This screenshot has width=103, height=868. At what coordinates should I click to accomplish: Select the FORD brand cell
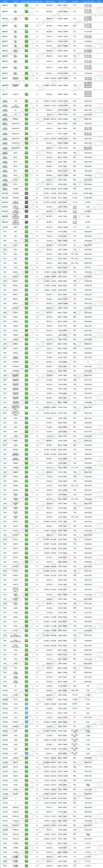click(x=5, y=686)
